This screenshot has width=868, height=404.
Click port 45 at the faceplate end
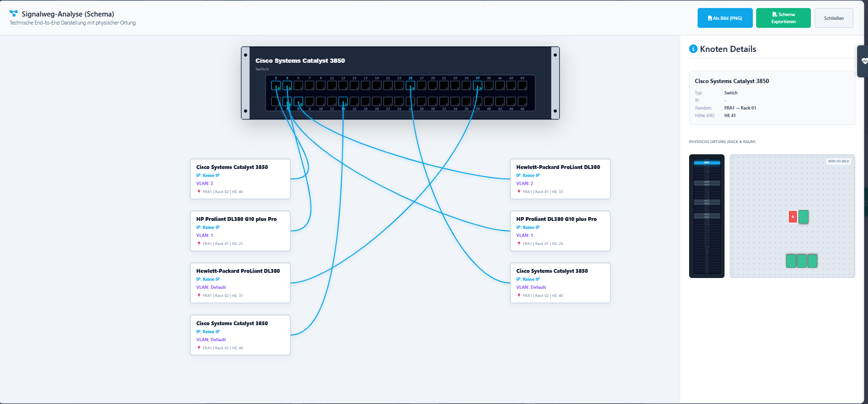(522, 85)
